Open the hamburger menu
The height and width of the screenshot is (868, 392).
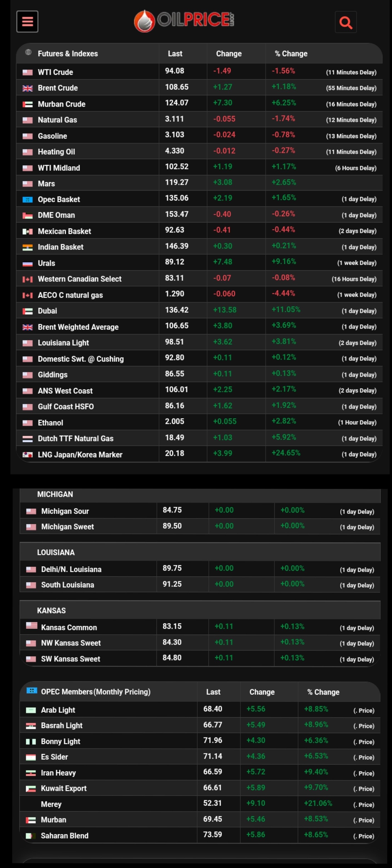(x=27, y=22)
